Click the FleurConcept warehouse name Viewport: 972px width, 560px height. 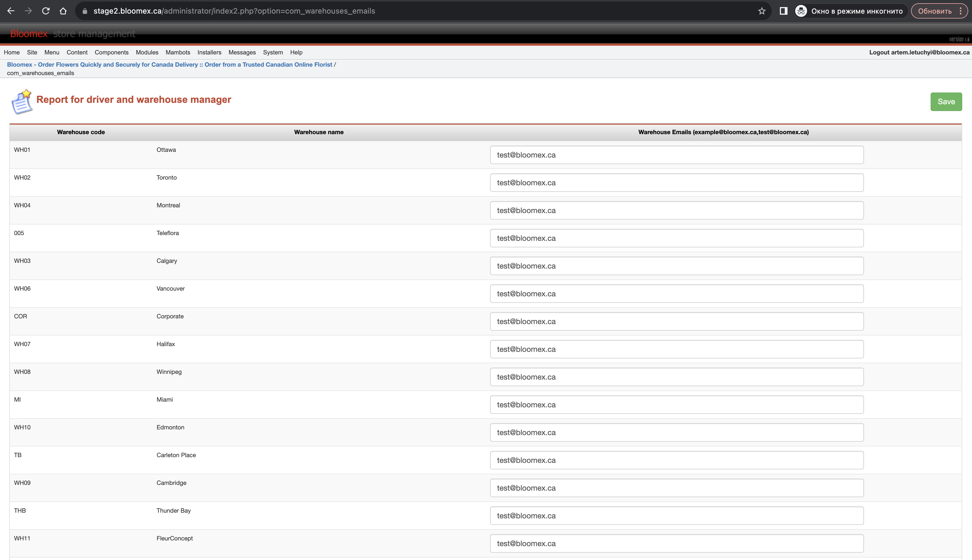[x=175, y=538]
